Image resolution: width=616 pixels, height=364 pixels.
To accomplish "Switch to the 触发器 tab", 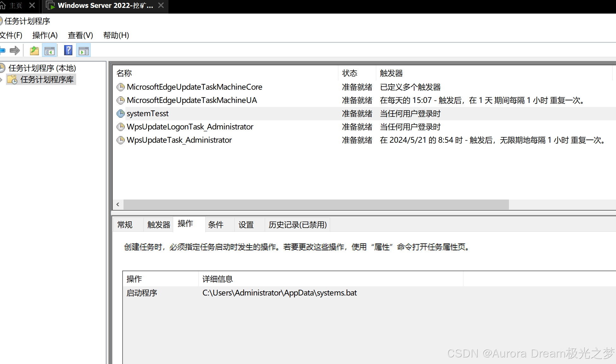I will tap(158, 225).
